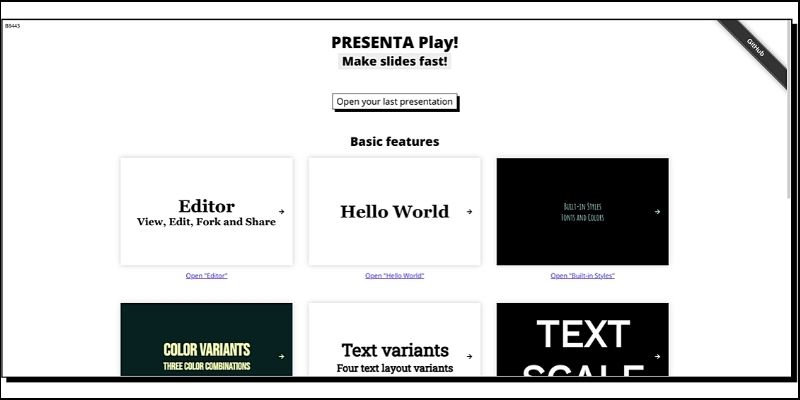This screenshot has width=800, height=400.
Task: Open the Text variants thumbnail
Action: coord(394,340)
